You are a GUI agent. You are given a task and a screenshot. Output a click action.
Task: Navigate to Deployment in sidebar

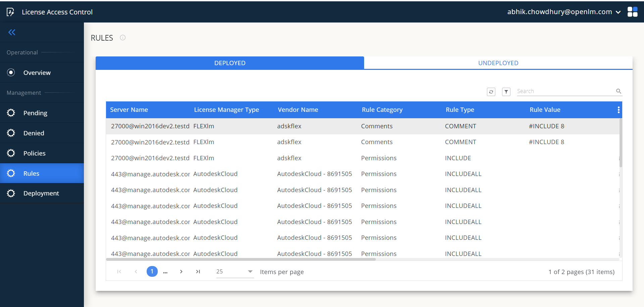pyautogui.click(x=41, y=193)
